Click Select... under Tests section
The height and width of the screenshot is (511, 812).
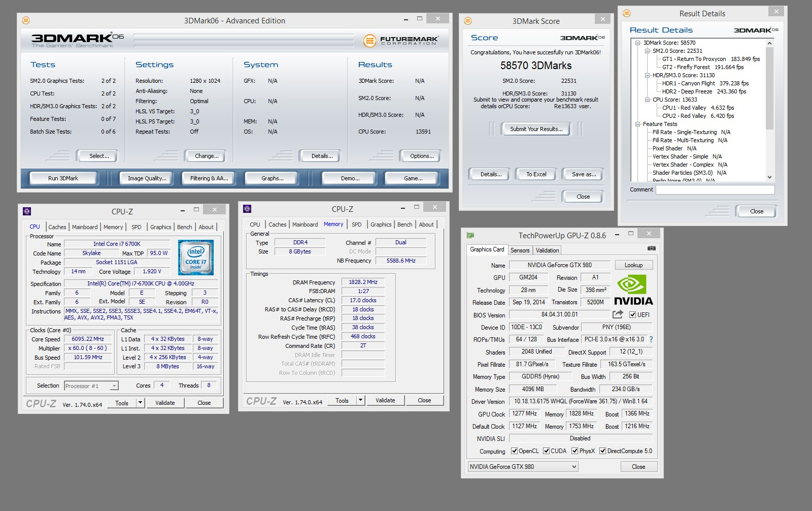click(x=99, y=156)
